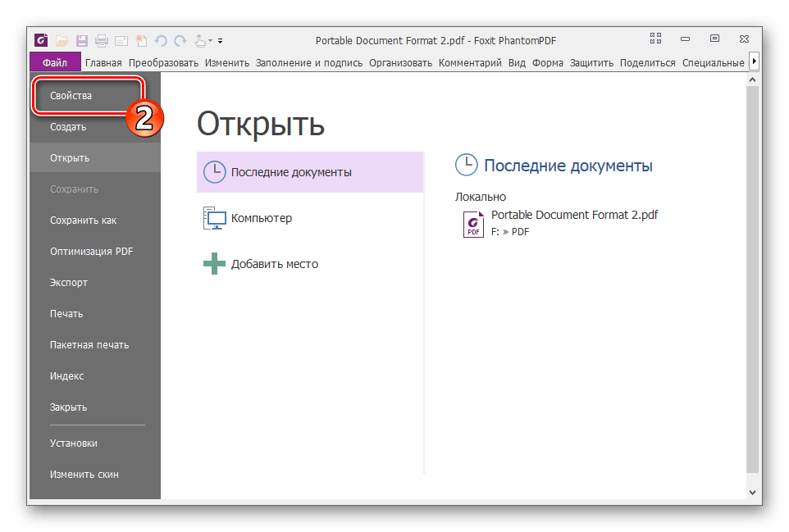Open the Главная ribbon tab
Screen dimensions: 789x532
103,63
